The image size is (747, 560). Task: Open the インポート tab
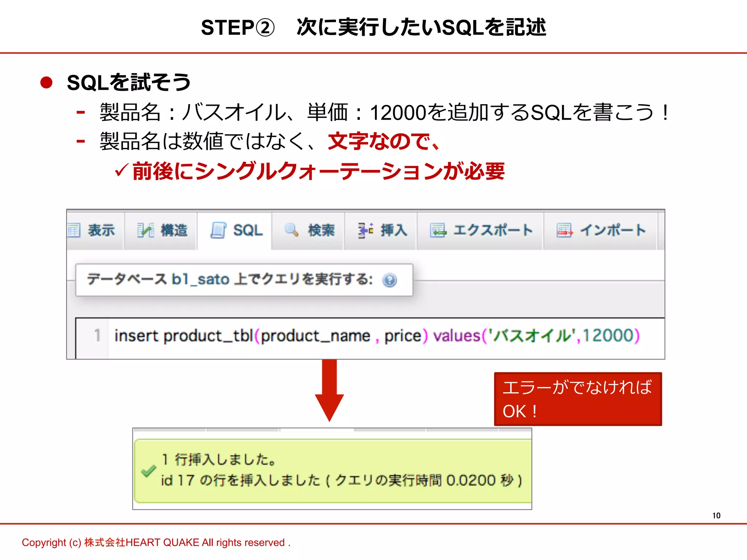[x=600, y=230]
